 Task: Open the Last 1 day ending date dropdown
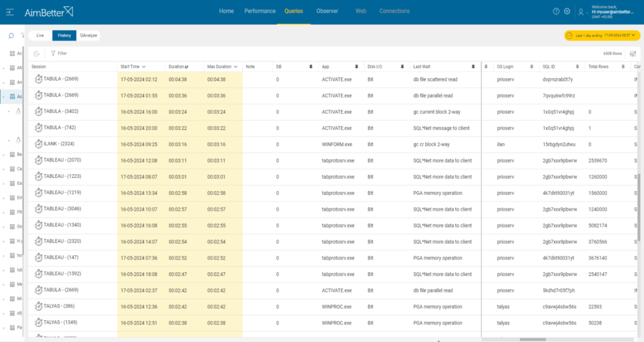602,36
